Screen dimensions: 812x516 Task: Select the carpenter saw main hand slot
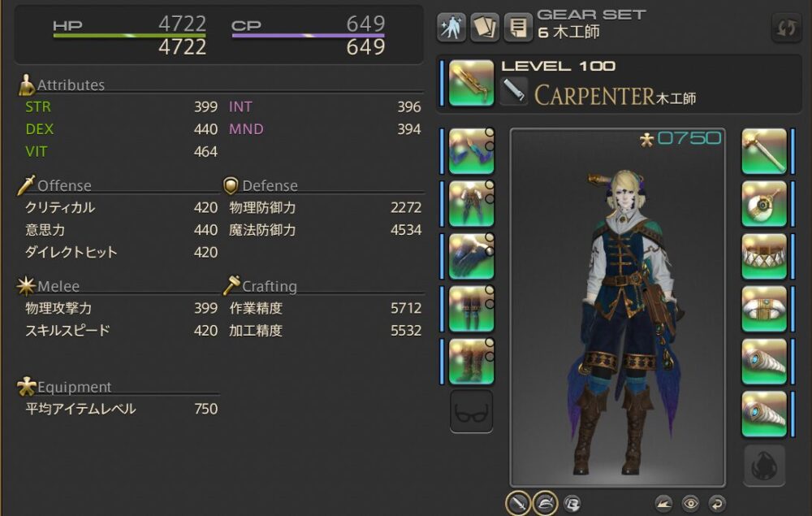tap(471, 83)
